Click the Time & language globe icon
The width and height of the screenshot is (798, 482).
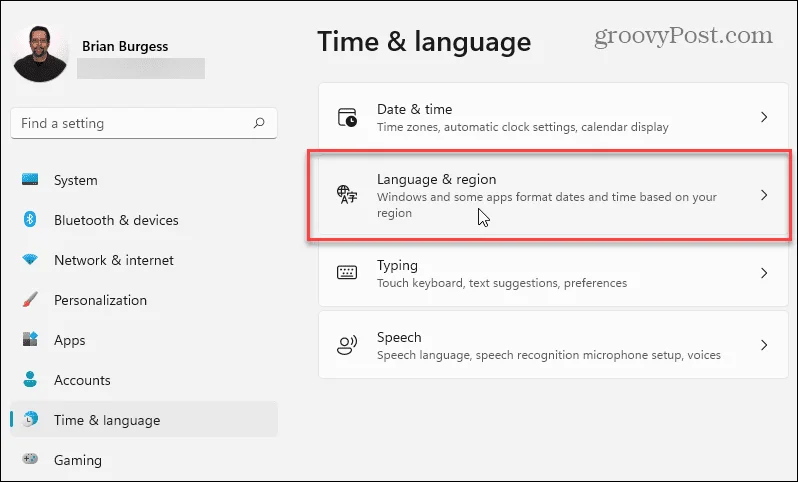pos(31,419)
